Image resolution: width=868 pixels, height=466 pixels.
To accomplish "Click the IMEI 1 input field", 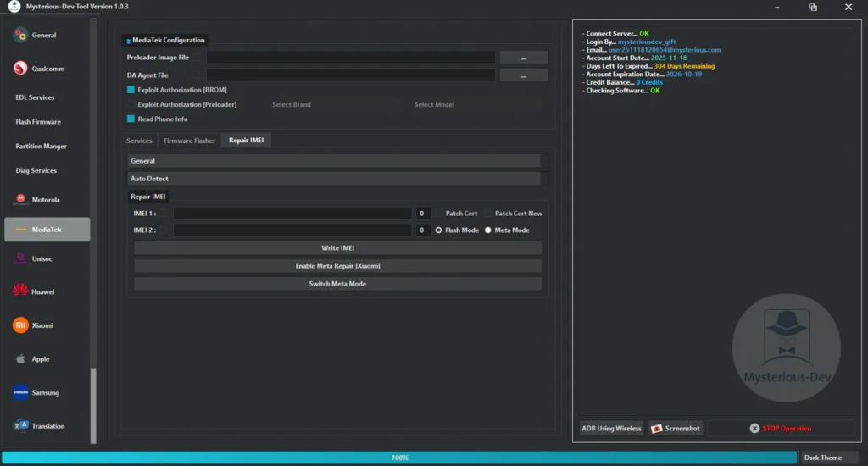I will (292, 214).
